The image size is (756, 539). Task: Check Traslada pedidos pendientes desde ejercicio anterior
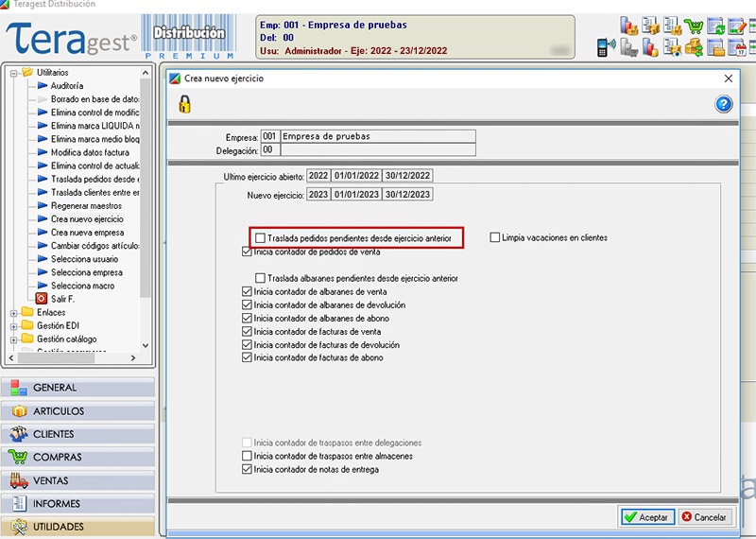[261, 238]
